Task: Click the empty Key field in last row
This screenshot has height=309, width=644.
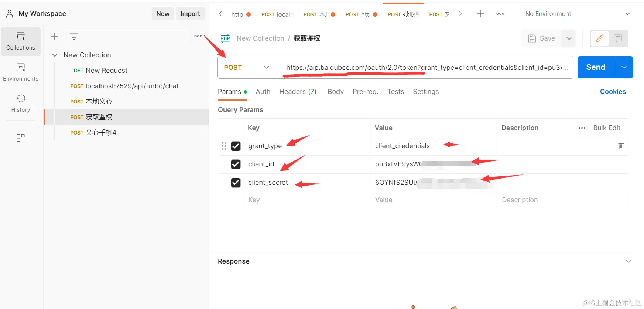Action: (x=306, y=200)
